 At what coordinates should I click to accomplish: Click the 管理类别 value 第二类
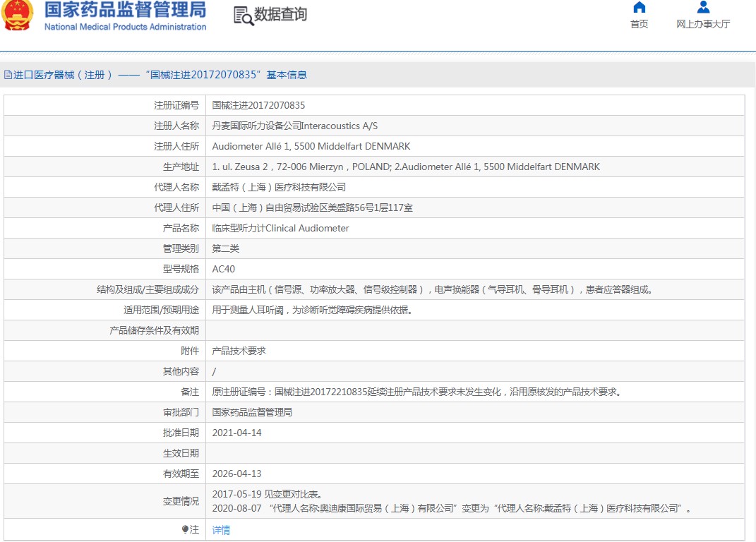[226, 248]
